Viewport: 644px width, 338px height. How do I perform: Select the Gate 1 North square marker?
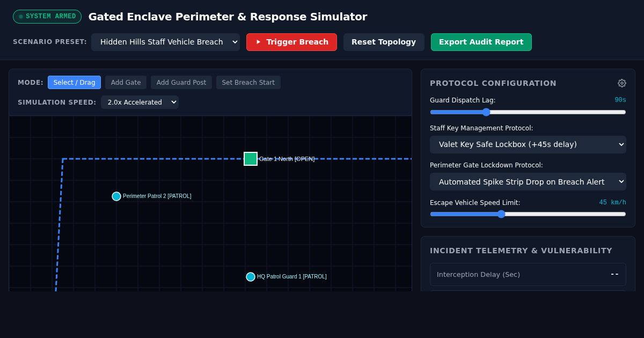(251, 159)
